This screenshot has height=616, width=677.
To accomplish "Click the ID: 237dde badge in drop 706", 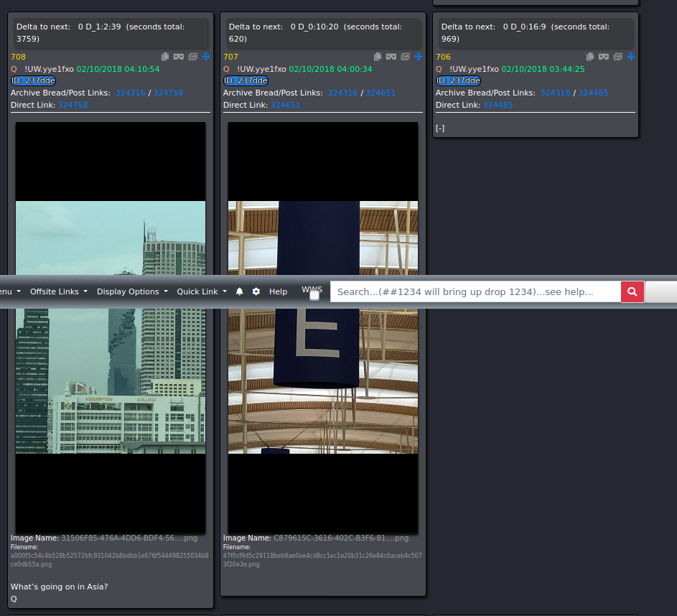I will pos(458,80).
